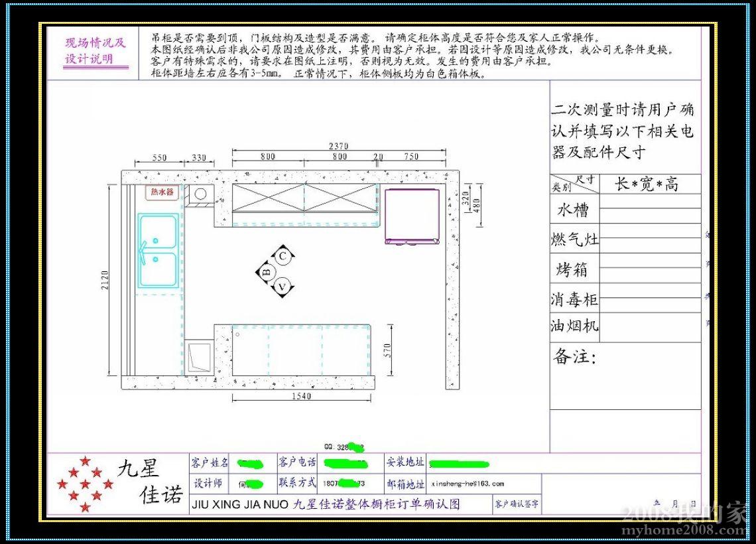756x544 pixels.
Task: Select the cyan double-bowl sink symbol
Action: point(158,250)
